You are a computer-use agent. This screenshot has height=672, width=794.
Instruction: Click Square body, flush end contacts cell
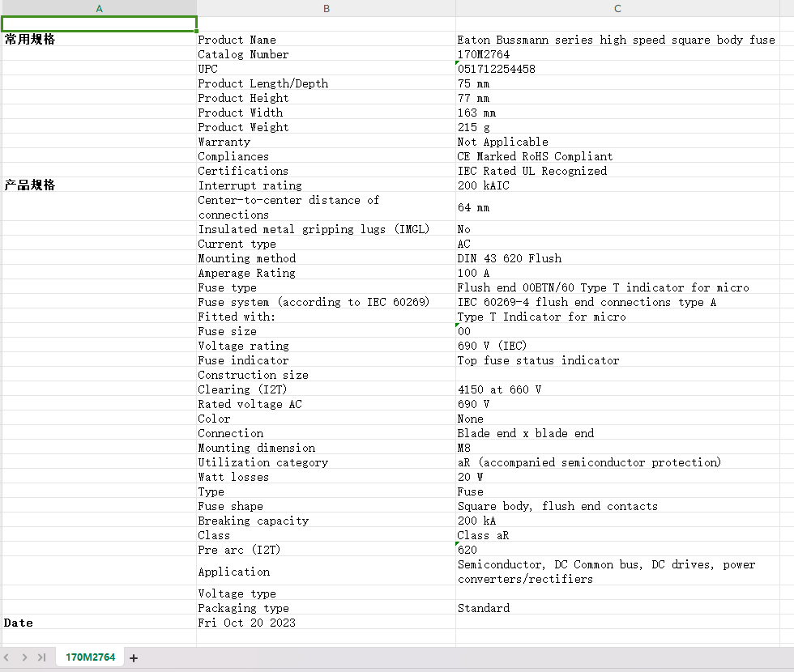click(617, 506)
